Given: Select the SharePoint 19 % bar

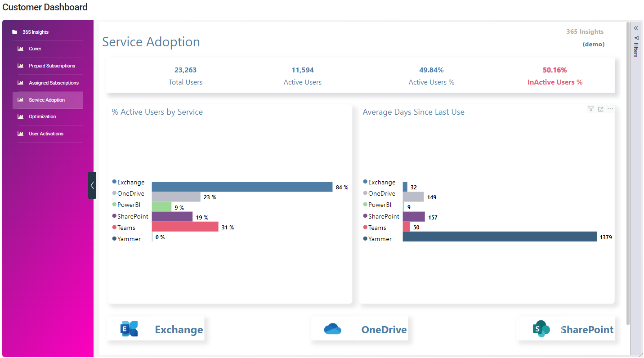Looking at the screenshot, I should [x=172, y=216].
